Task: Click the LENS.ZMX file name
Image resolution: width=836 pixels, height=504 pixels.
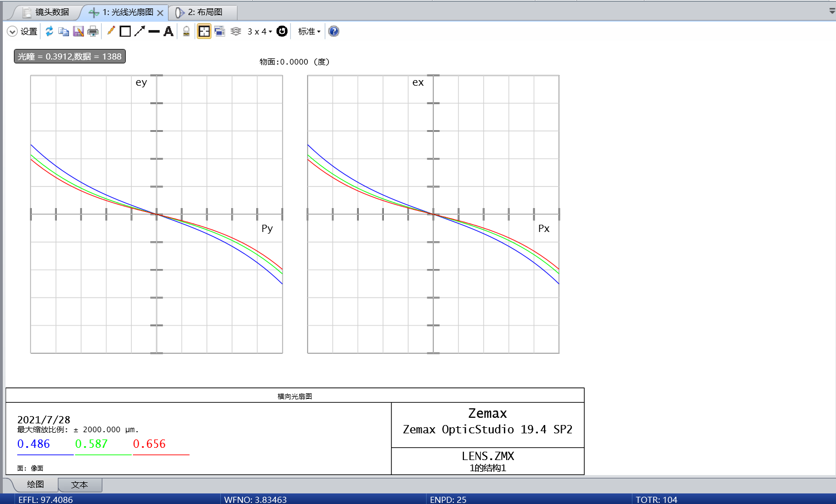Action: click(x=488, y=456)
